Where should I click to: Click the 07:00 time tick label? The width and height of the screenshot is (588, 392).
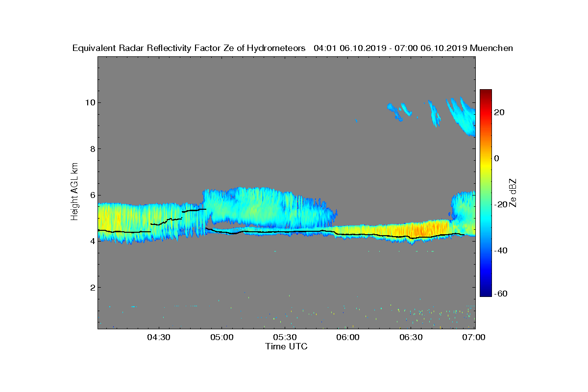[x=474, y=337]
